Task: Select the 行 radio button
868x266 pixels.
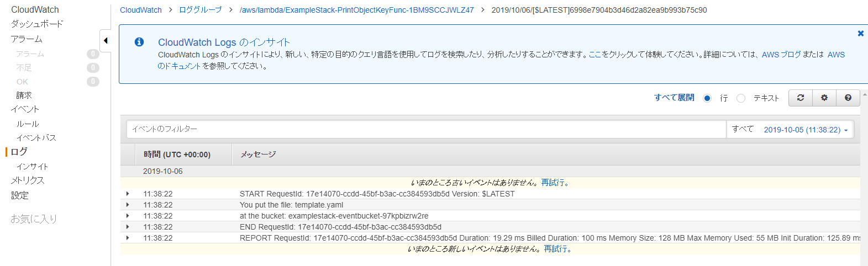Action: 707,98
